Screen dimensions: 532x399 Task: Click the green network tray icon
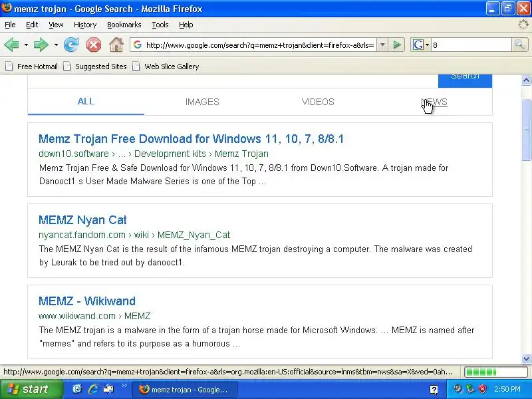[470, 389]
